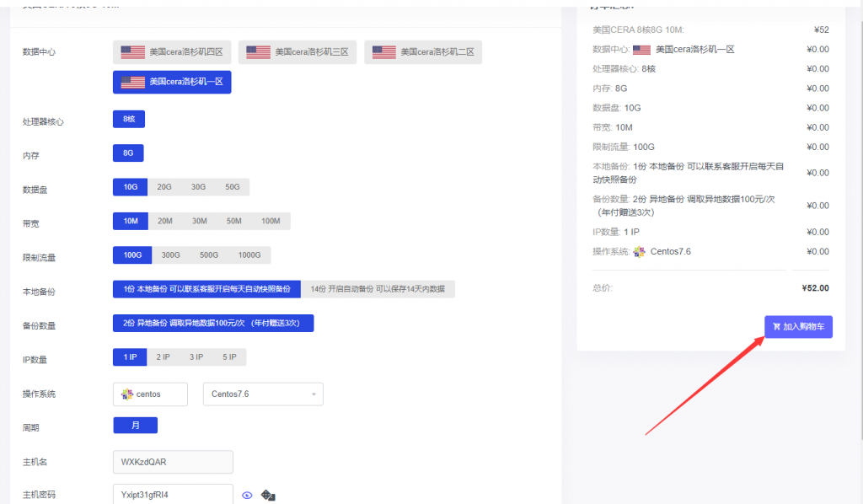
Task: Choose 50G data disk size
Action: pyautogui.click(x=232, y=187)
